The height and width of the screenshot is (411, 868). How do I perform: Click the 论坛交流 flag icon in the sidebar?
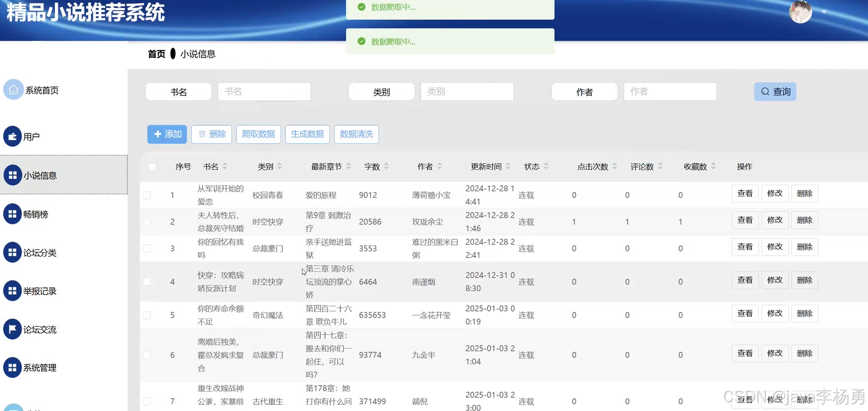coord(12,329)
